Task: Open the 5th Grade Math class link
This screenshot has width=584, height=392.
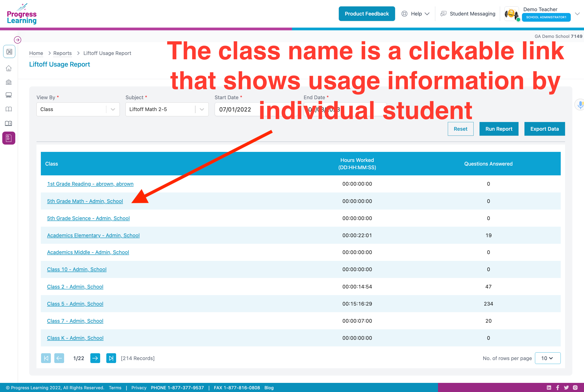Action: (85, 201)
